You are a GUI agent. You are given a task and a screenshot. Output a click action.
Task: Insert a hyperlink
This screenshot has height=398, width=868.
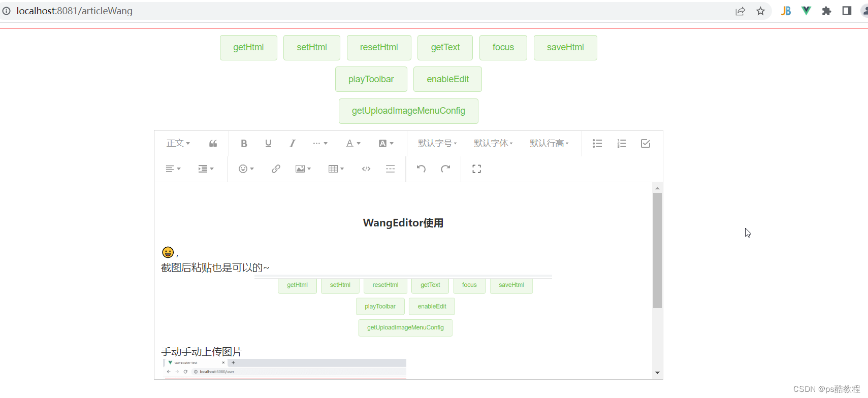click(x=276, y=169)
